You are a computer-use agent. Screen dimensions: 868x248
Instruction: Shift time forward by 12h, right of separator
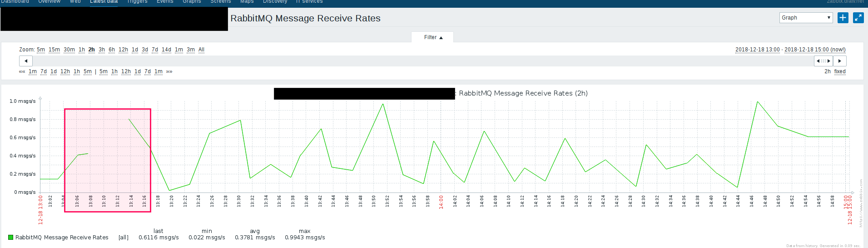(126, 71)
